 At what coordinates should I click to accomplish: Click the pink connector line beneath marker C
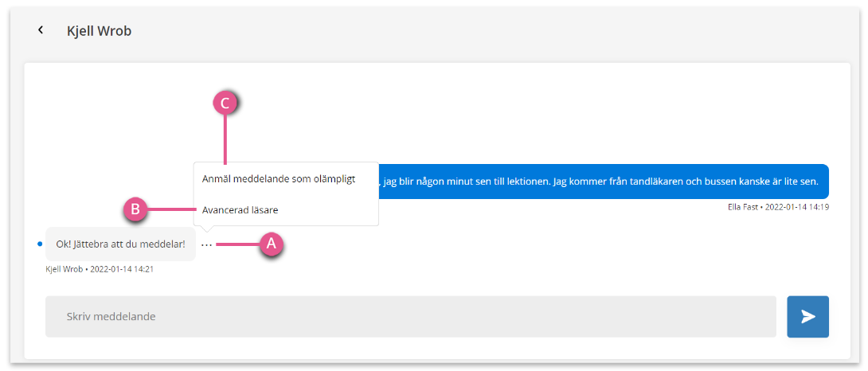pyautogui.click(x=225, y=139)
